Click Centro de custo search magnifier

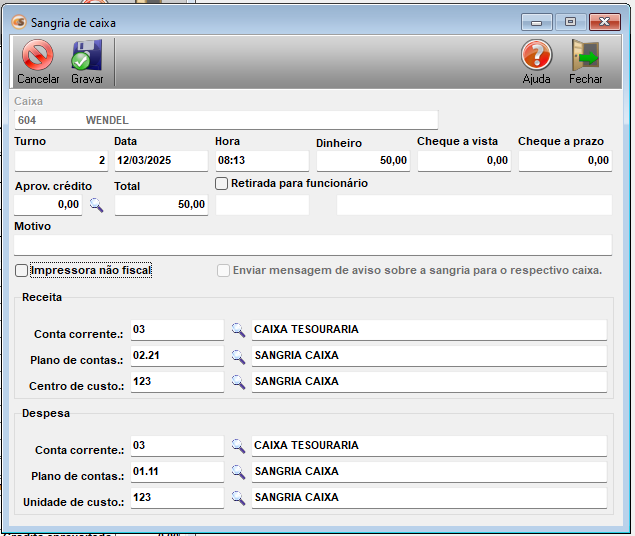click(238, 381)
